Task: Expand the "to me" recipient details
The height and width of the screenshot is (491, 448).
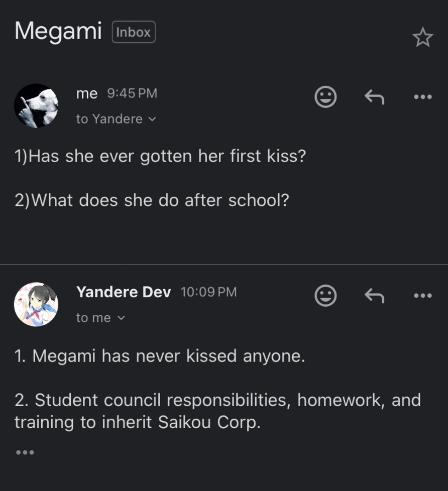Action: (x=100, y=318)
